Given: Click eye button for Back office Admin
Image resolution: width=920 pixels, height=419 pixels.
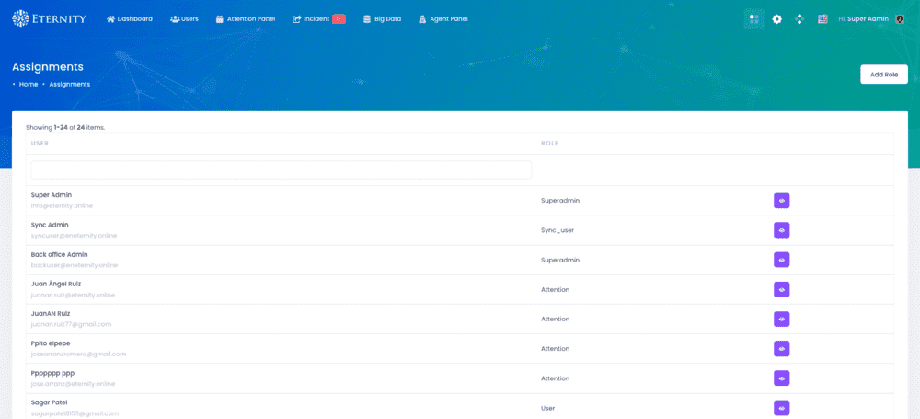Looking at the screenshot, I should 781,259.
